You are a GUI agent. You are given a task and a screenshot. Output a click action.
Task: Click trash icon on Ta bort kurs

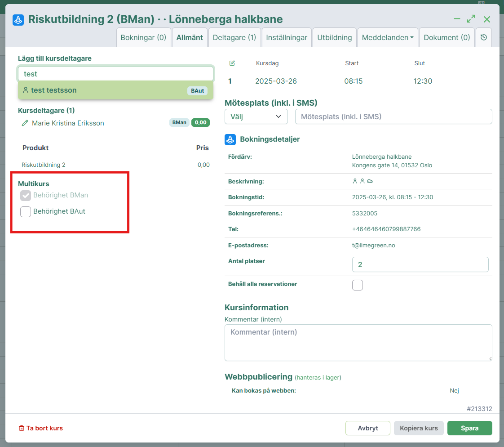22,428
